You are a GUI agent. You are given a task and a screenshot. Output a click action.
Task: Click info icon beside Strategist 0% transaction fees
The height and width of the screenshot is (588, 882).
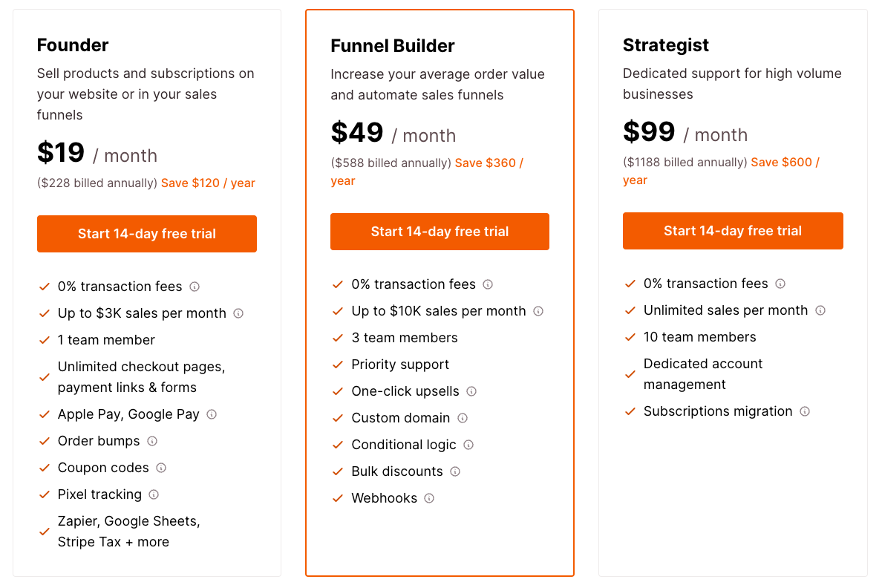[780, 284]
